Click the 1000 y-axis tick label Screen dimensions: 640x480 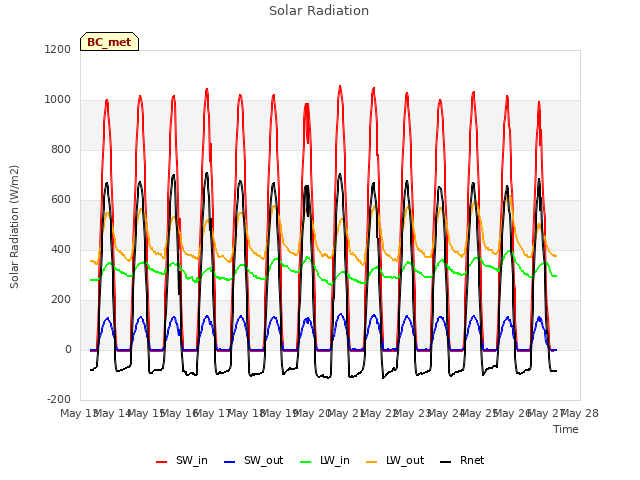click(58, 100)
